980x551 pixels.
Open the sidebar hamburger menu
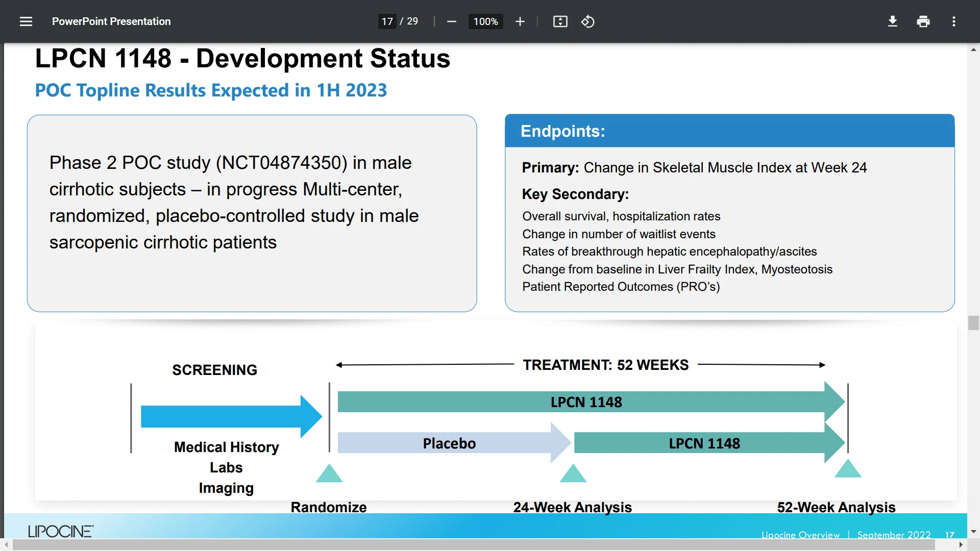tap(26, 21)
